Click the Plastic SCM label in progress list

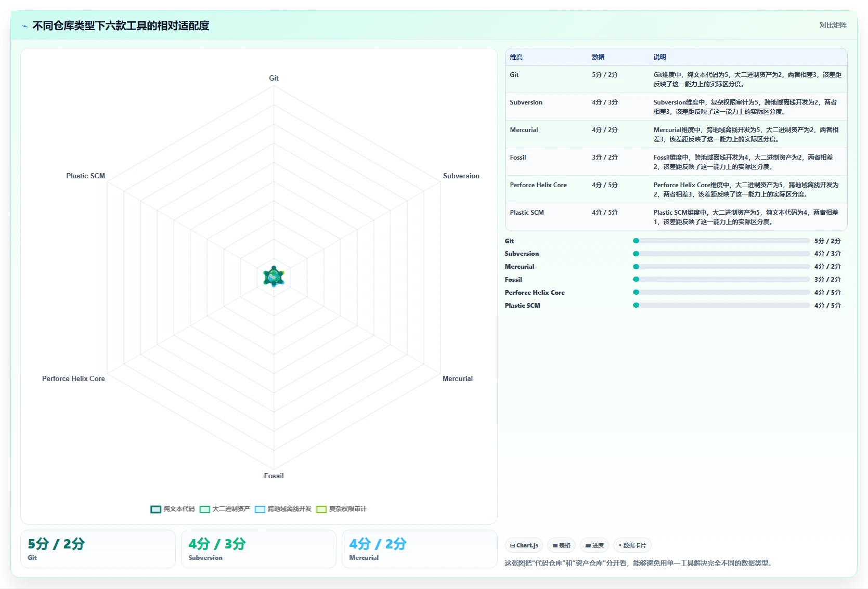click(522, 305)
